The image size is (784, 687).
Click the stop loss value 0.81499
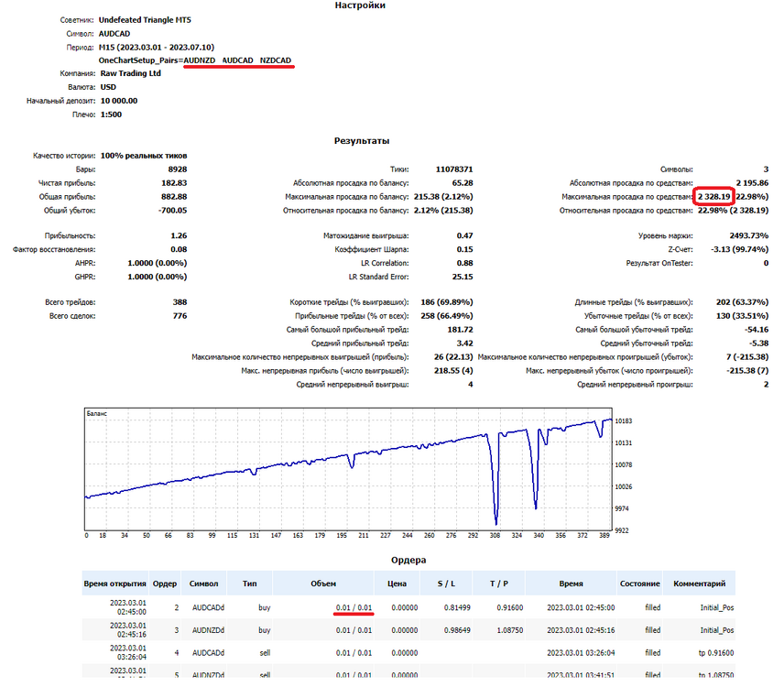pos(457,607)
